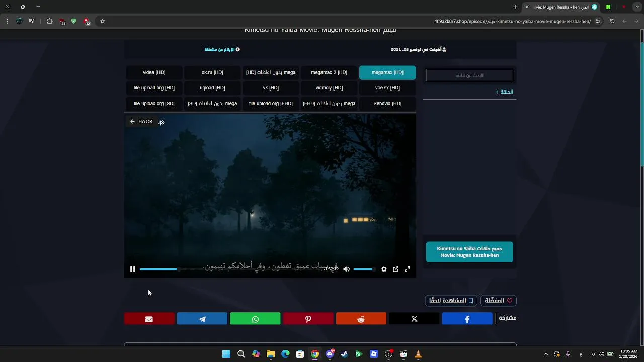Screen dimensions: 644x362
Task: Open Steam from taskbar
Action: click(344, 354)
